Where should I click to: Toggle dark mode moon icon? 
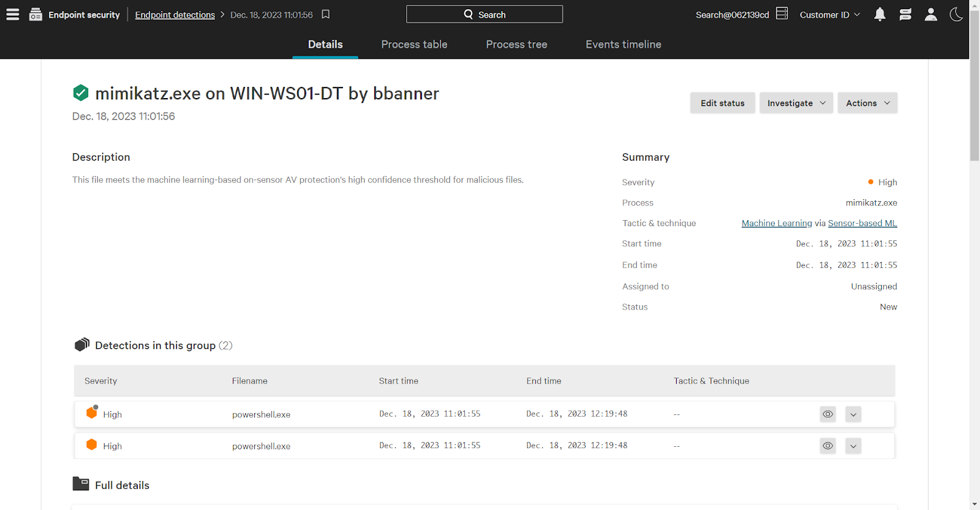click(956, 14)
